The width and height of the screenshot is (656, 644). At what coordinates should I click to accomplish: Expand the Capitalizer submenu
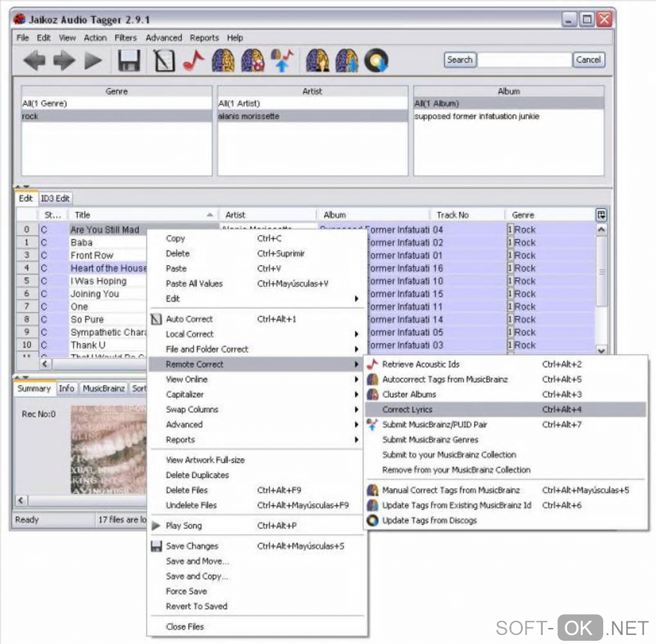pos(356,394)
